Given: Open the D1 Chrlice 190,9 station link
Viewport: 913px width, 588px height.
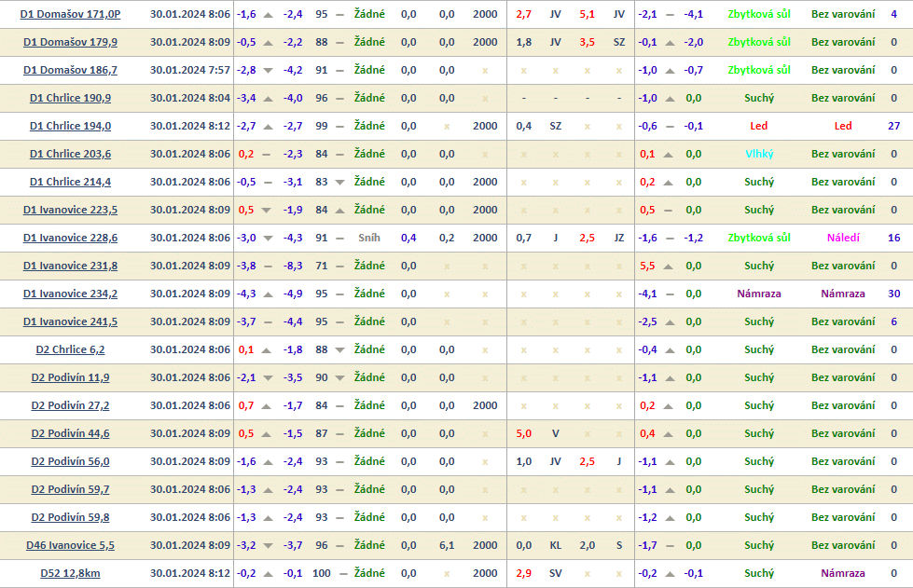Looking at the screenshot, I should [70, 99].
